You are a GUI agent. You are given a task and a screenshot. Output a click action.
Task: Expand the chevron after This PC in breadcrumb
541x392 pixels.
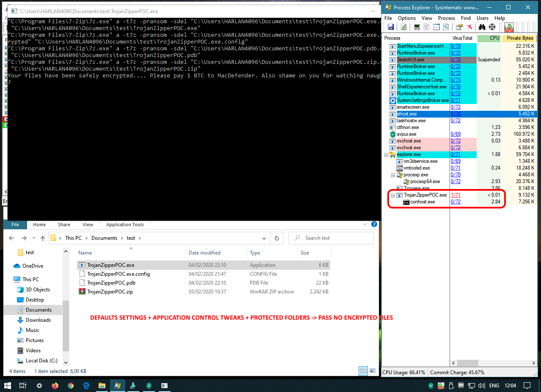pos(86,238)
